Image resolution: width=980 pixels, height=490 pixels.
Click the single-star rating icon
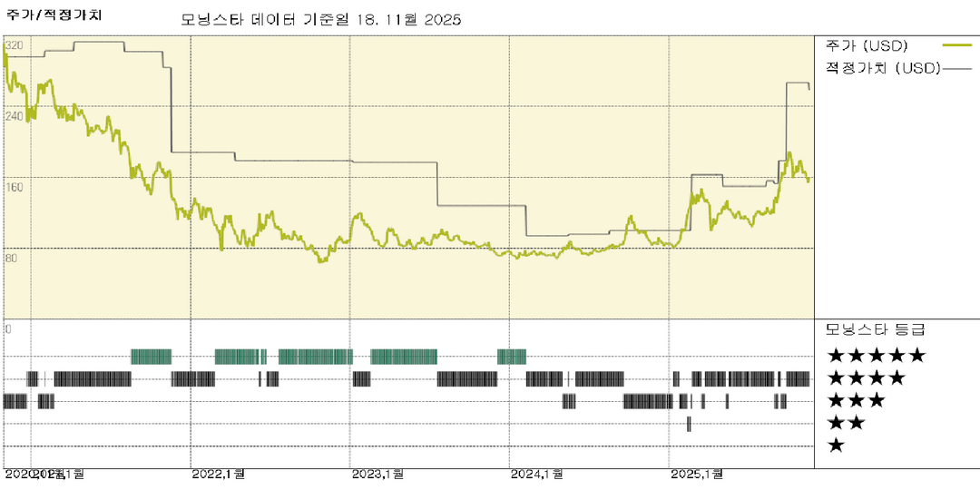[x=836, y=445]
